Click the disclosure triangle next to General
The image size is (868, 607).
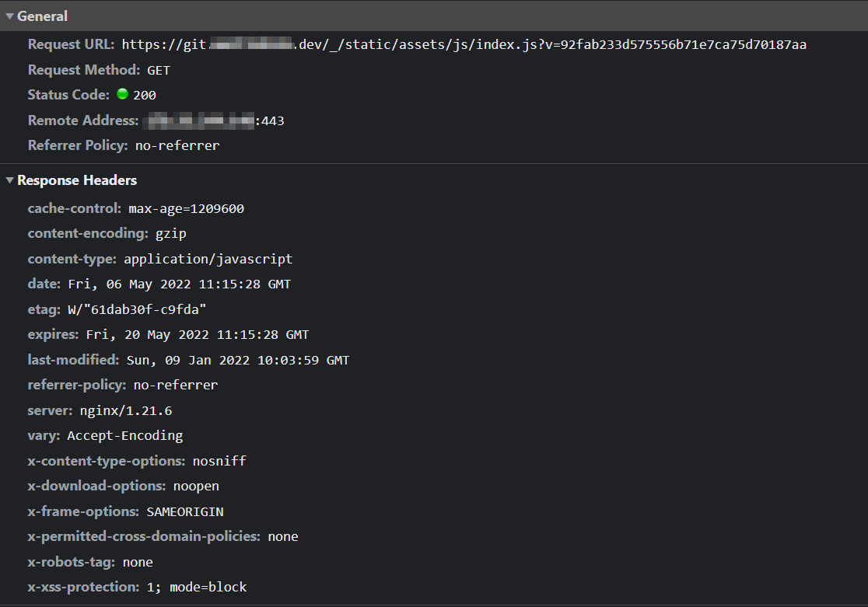click(x=9, y=16)
